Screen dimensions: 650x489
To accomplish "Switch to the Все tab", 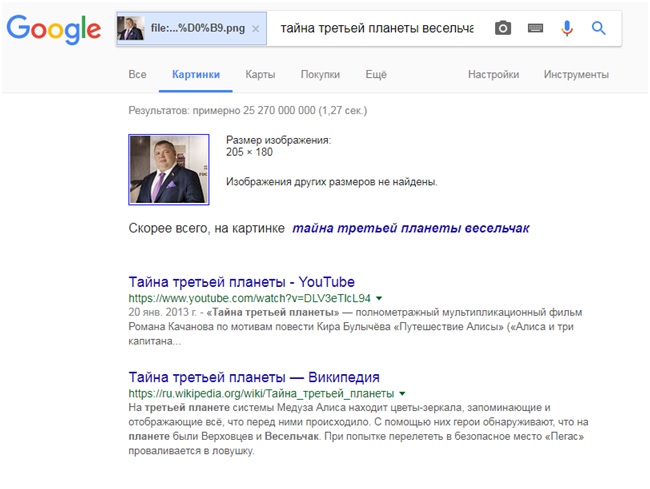I will tap(137, 75).
